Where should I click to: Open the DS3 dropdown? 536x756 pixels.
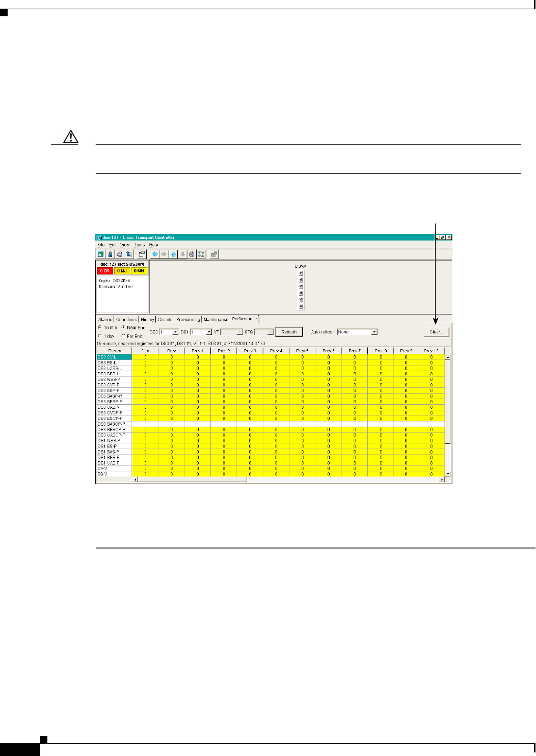point(175,332)
